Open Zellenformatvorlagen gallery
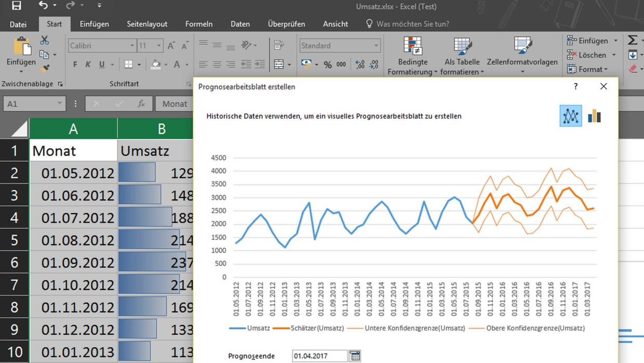644x363 pixels. click(522, 56)
